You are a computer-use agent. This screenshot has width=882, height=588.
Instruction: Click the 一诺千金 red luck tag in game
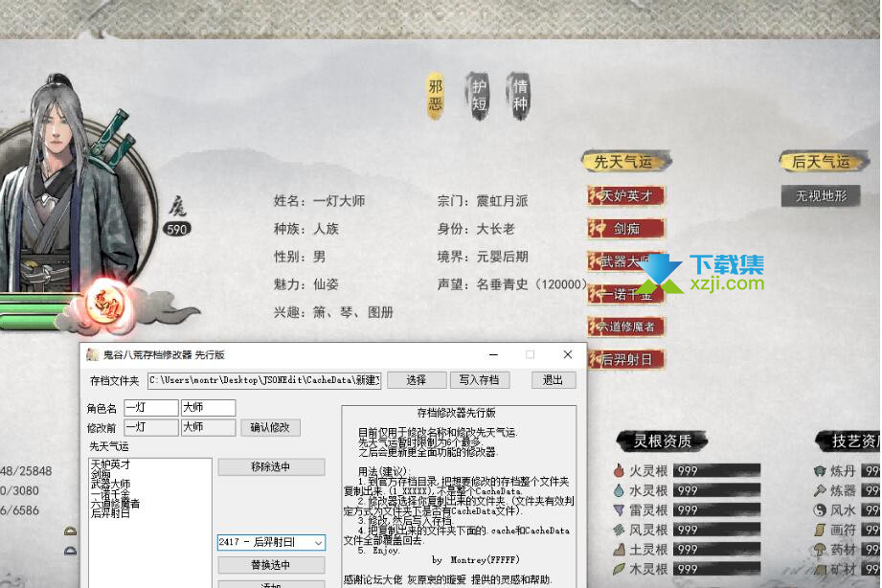click(626, 294)
